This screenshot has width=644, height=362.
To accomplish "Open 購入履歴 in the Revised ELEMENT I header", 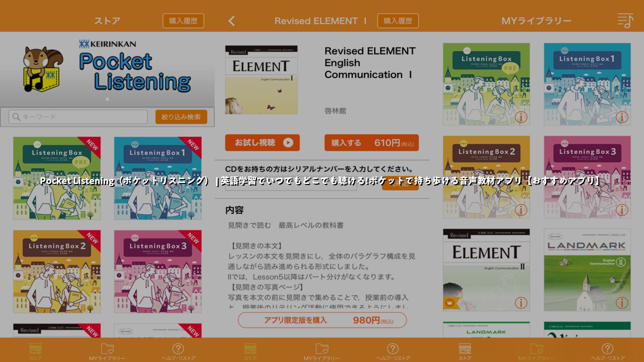I will coord(398,21).
